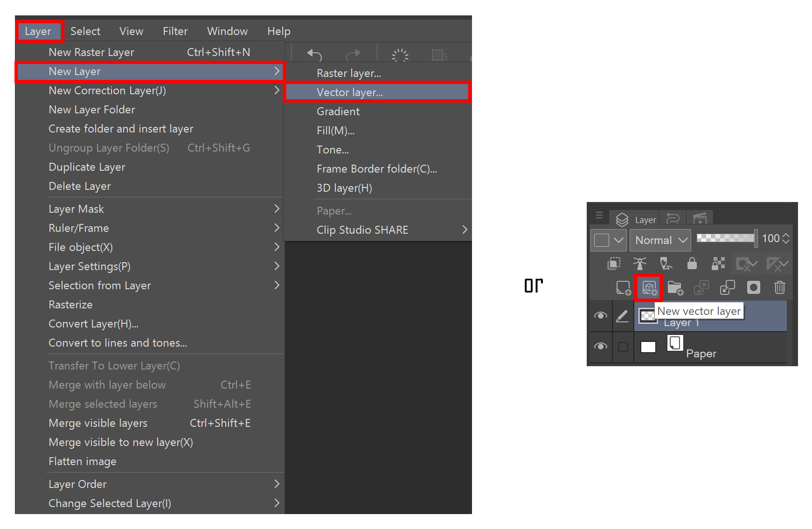Click the New layer folder icon
Viewport: 812px width, 529px height.
pyautogui.click(x=675, y=288)
